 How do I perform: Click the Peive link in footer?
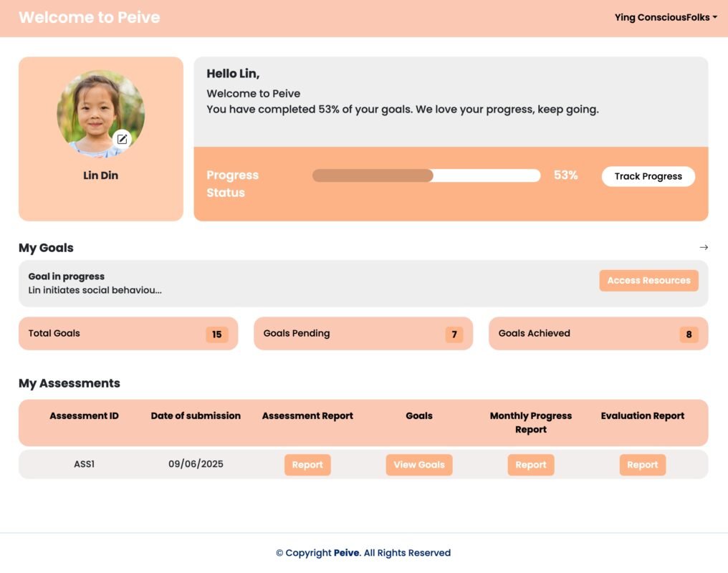[346, 553]
